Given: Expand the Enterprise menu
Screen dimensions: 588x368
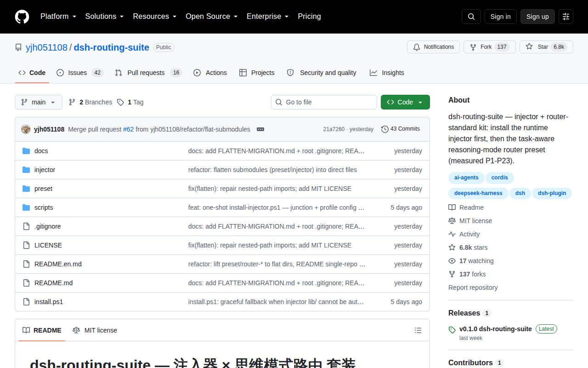Looking at the screenshot, I should click(268, 17).
